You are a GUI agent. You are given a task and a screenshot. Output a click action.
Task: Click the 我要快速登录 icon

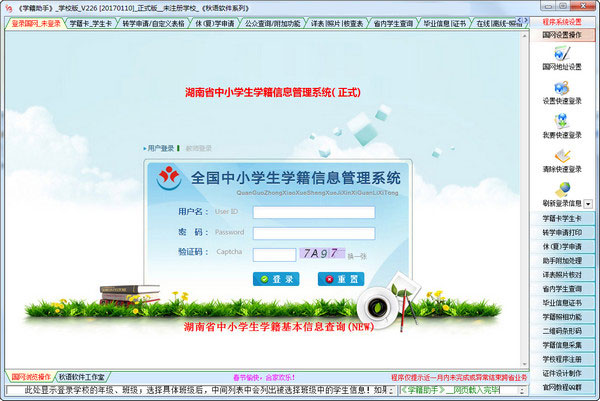click(x=562, y=122)
